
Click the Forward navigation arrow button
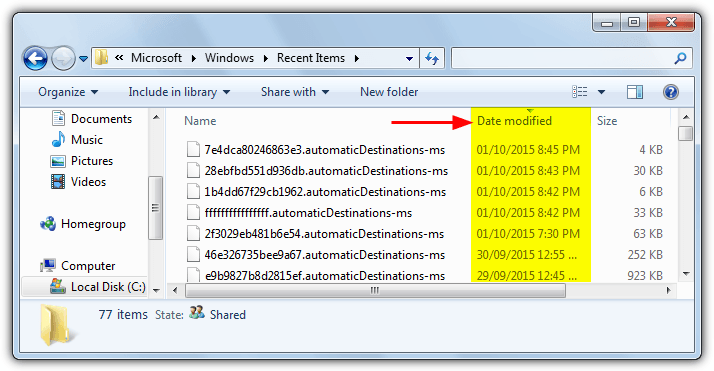pos(63,58)
